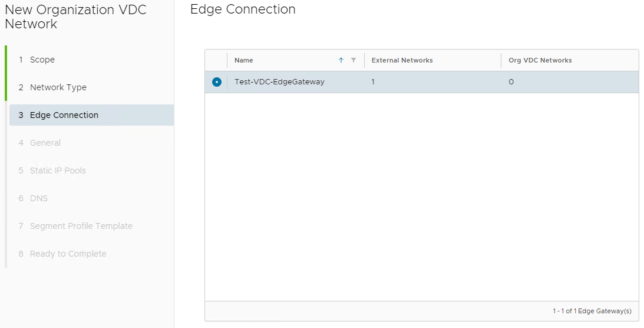Go to step 1 Scope
The width and height of the screenshot is (644, 328).
(x=42, y=60)
